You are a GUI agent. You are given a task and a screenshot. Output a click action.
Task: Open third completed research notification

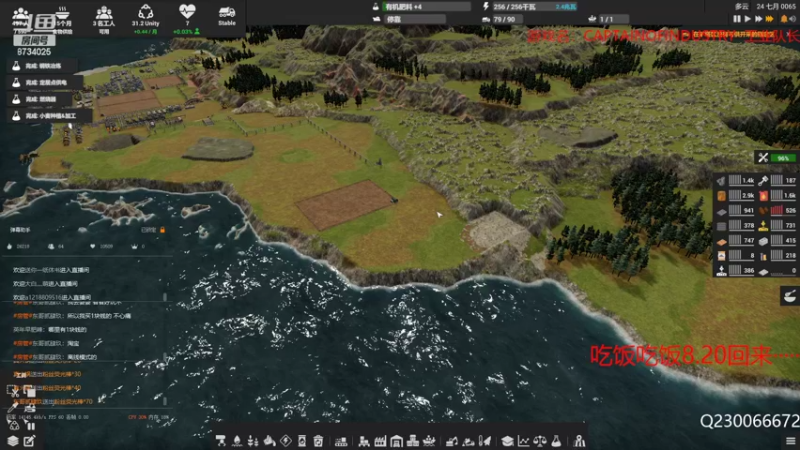40,99
